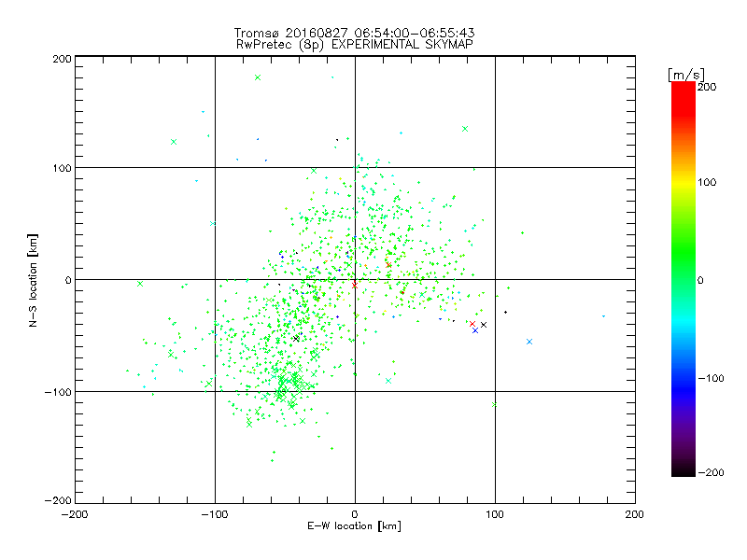Click the 100 tick label on the N-S axis
This screenshot has width=747, height=560.
pos(63,168)
